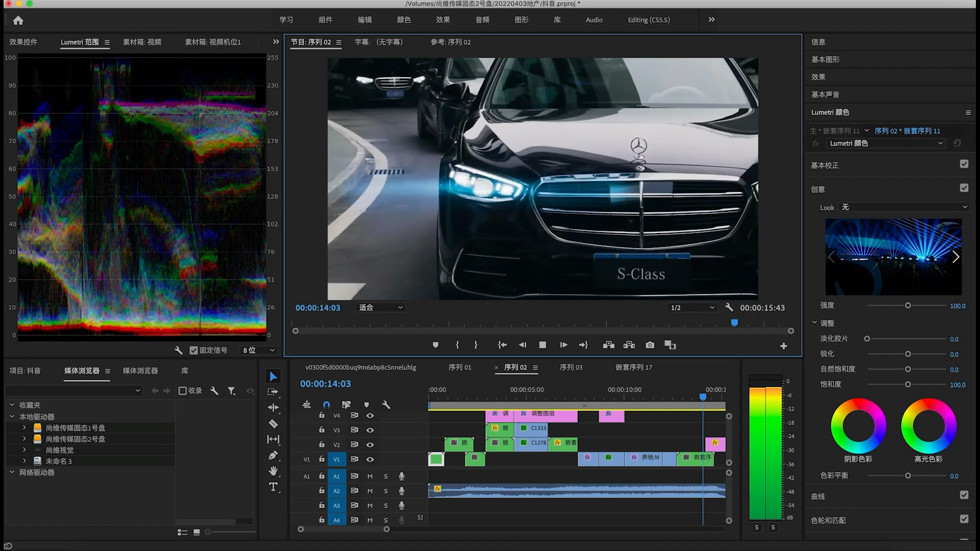
Task: Toggle the Basic Correction checkbox
Action: coord(964,164)
